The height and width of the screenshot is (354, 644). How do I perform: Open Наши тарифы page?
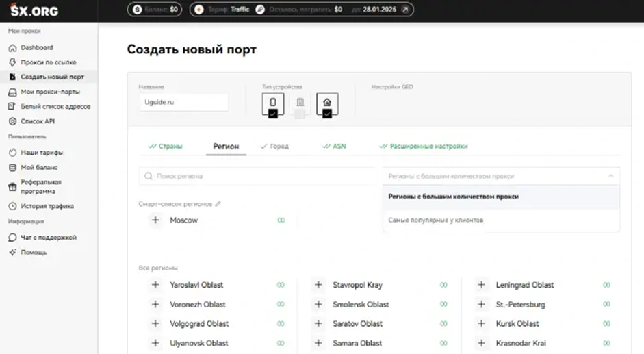(x=36, y=153)
